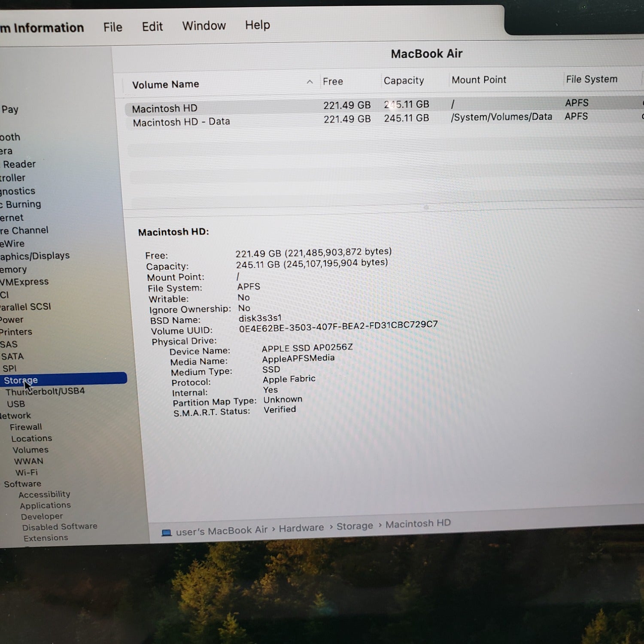This screenshot has width=644, height=644.
Task: Select Controller in the sidebar
Action: [x=13, y=178]
